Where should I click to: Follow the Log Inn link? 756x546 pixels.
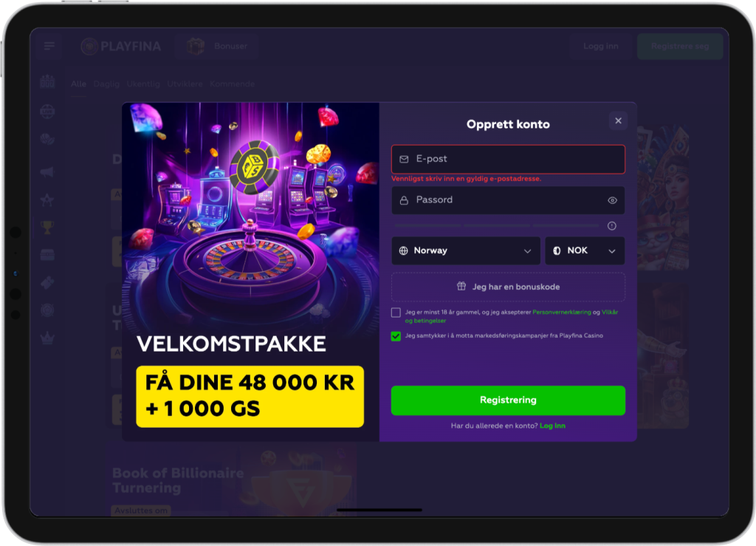click(552, 426)
